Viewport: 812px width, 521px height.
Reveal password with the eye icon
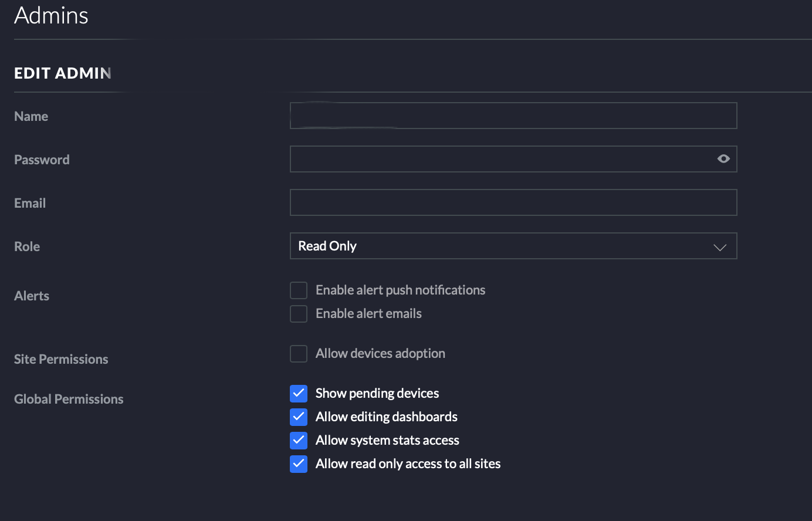tap(723, 159)
